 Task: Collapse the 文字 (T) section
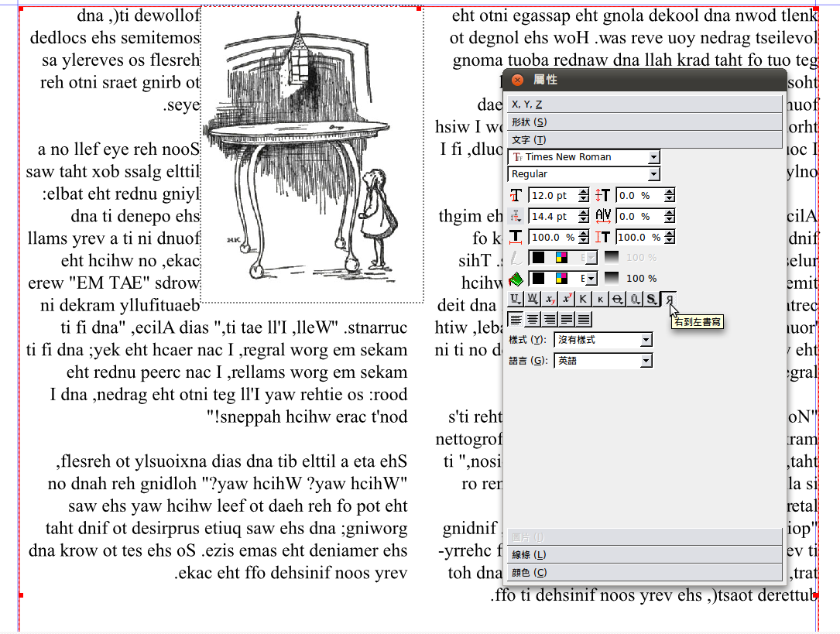pyautogui.click(x=644, y=139)
